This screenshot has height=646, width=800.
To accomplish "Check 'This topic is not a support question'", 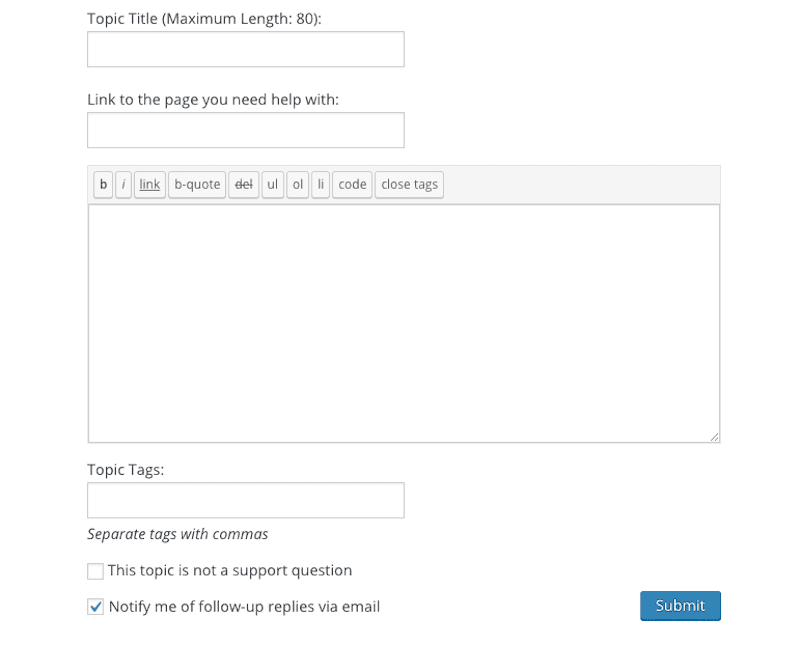I will (95, 571).
